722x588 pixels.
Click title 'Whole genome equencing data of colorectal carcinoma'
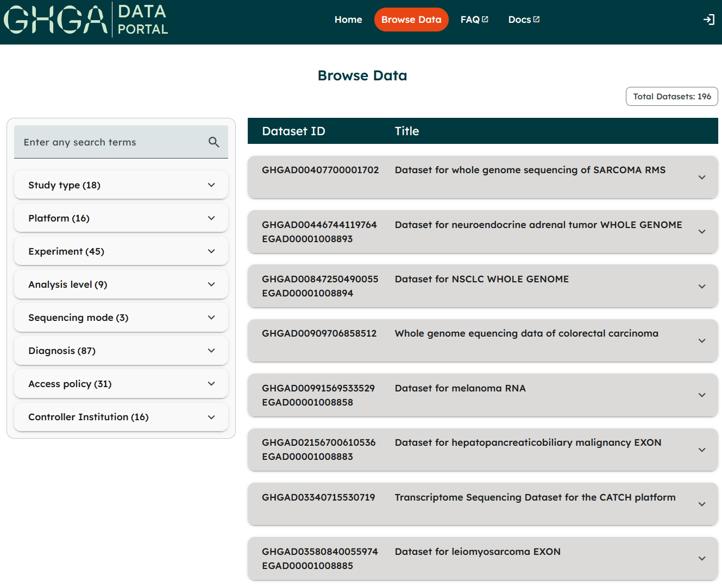click(x=526, y=333)
